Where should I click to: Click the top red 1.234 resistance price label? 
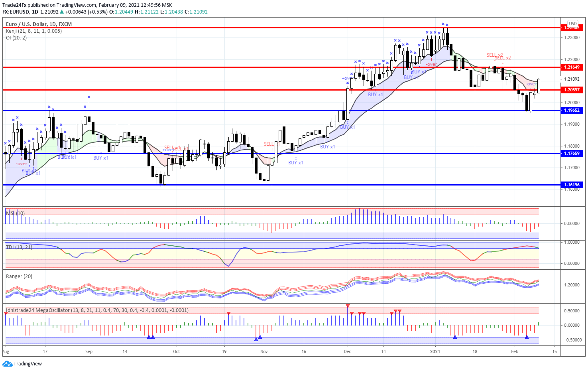tap(572, 28)
